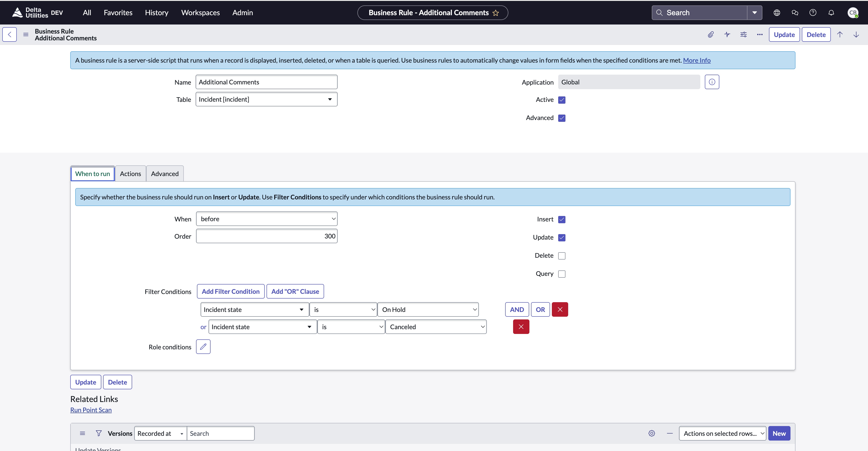Image resolution: width=868 pixels, height=451 pixels.
Task: Click the Run Point Scan link
Action: pyautogui.click(x=91, y=410)
